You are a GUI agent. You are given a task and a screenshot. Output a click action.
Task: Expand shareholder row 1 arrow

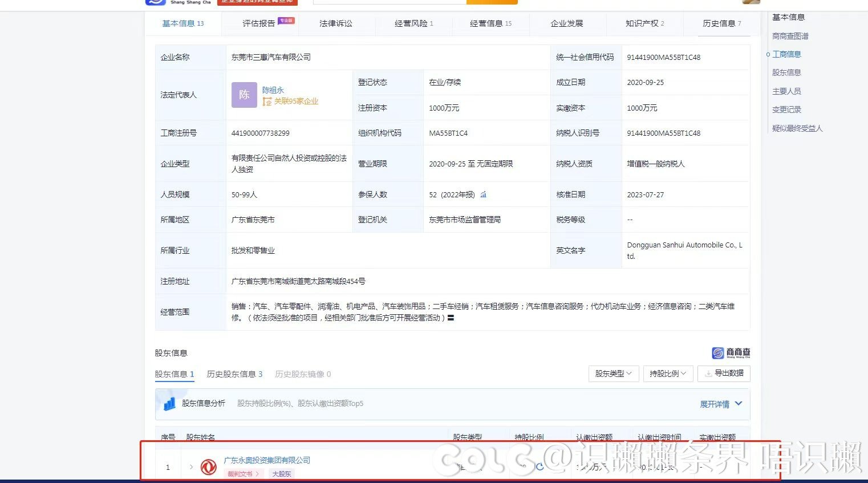pos(191,467)
